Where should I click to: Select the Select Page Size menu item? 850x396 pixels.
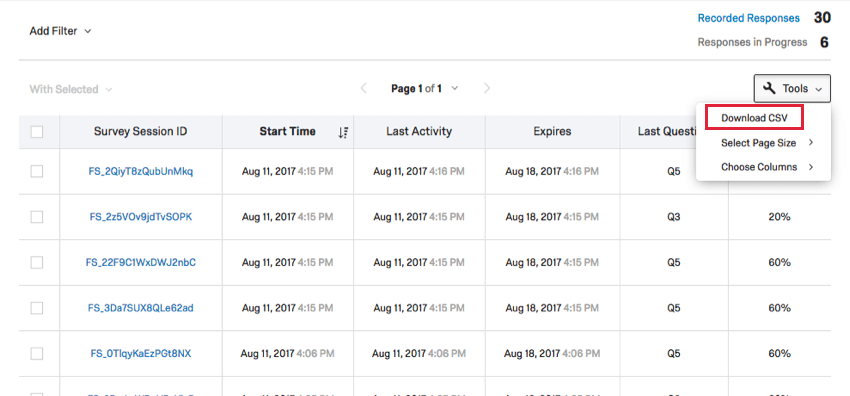[x=758, y=143]
